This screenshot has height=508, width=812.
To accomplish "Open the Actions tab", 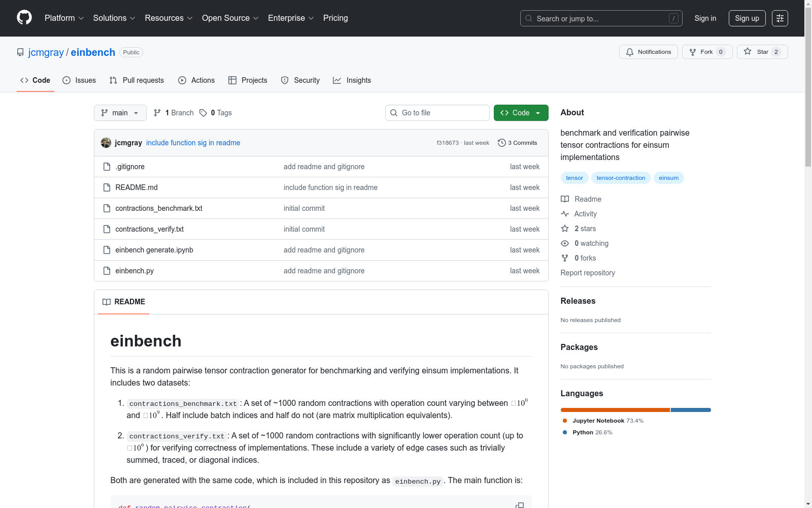I will pos(196,80).
